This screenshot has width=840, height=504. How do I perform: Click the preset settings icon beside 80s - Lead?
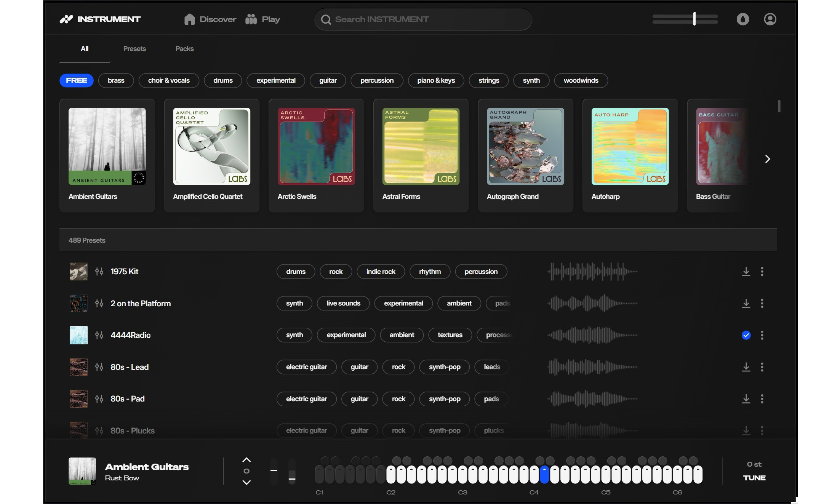(x=99, y=367)
